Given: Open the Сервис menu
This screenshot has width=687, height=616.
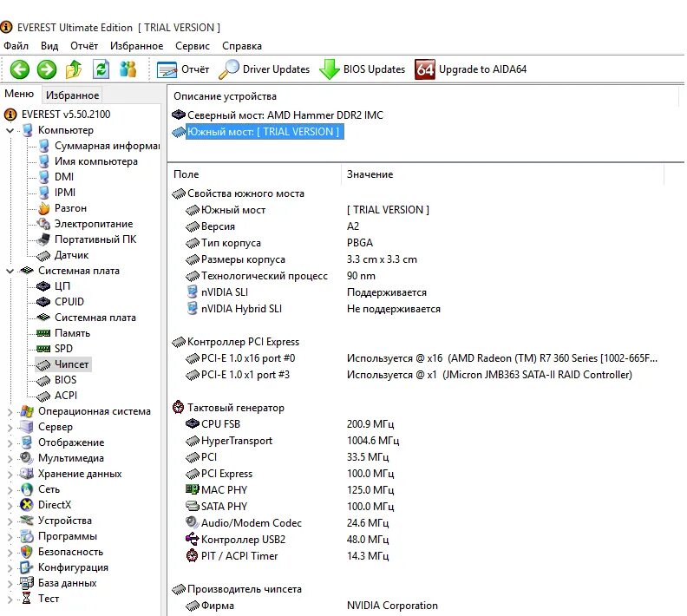Looking at the screenshot, I should [x=193, y=46].
